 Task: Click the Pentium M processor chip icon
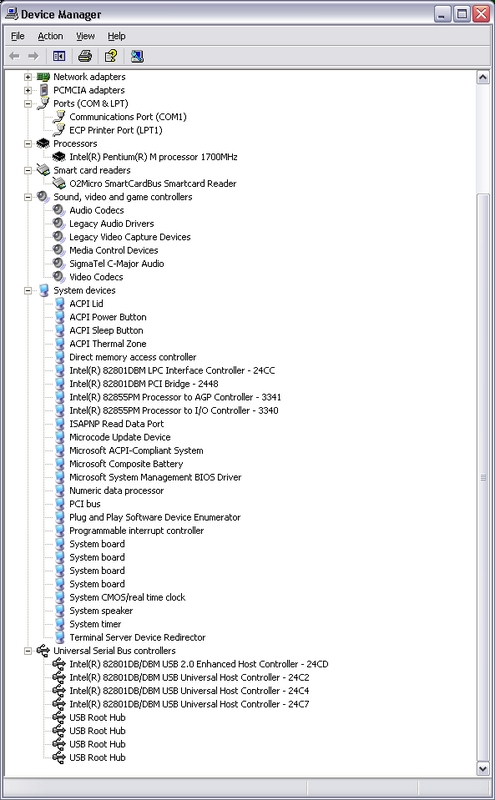pyautogui.click(x=59, y=157)
